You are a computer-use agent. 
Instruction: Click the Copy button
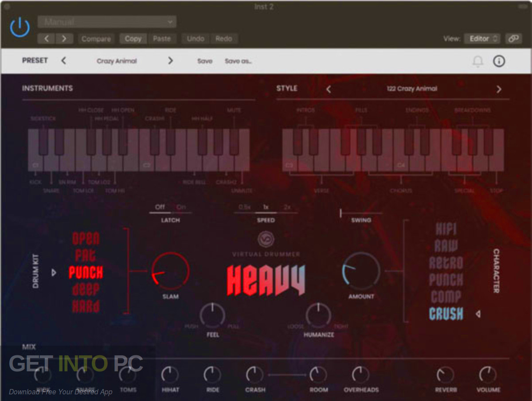[133, 39]
